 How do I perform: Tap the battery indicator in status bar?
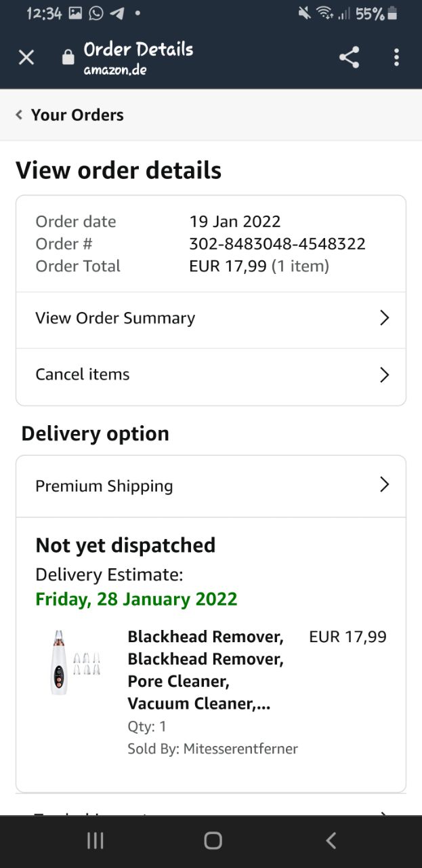pos(393,13)
